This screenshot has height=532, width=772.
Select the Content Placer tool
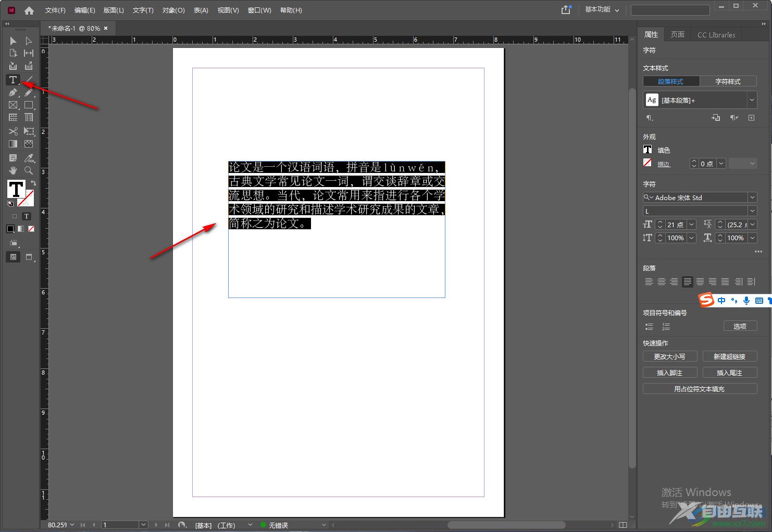pos(29,66)
